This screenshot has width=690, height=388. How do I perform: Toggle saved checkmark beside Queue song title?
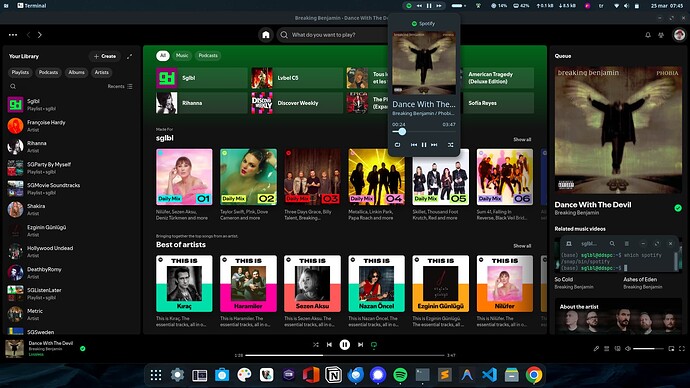[678, 208]
